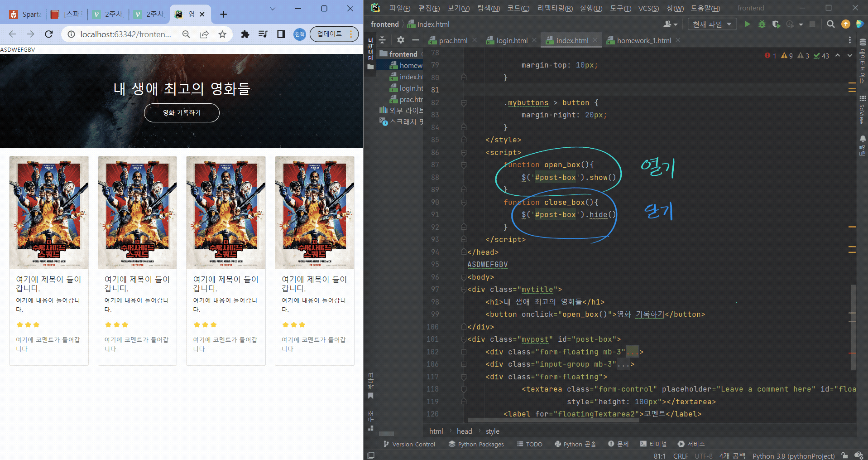Collapse the .mybuttons rule fold at line 82

(464, 103)
